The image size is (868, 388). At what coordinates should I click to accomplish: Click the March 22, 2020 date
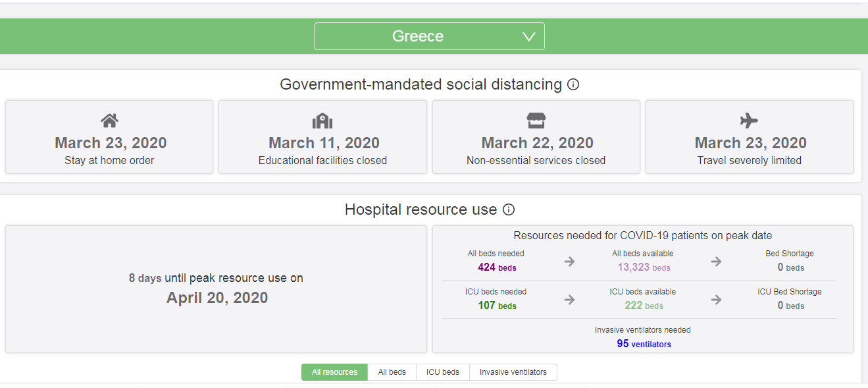[x=537, y=143]
